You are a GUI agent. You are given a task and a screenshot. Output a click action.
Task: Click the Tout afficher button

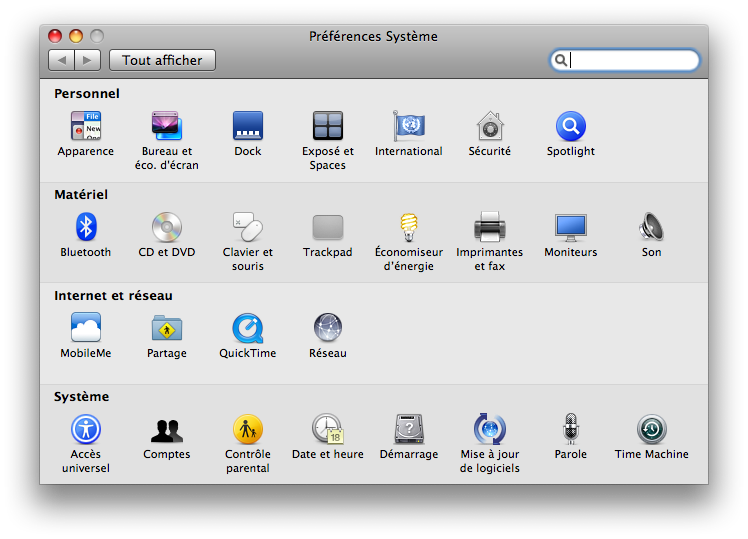click(162, 60)
